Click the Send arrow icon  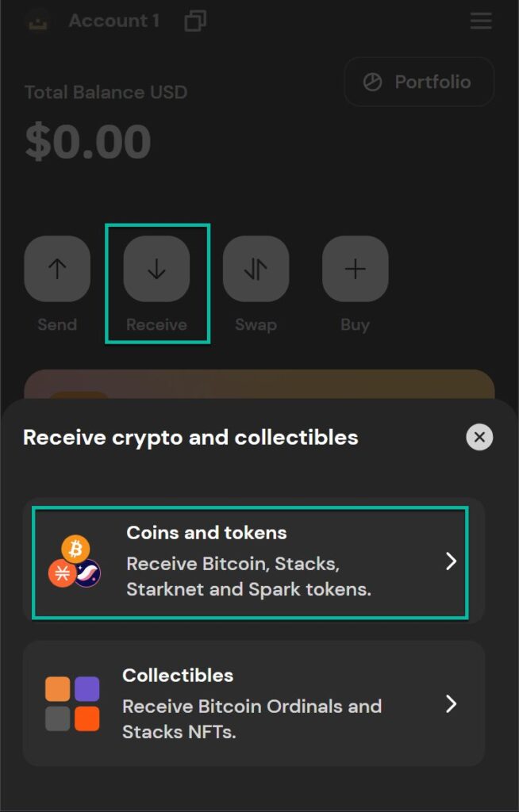(x=57, y=269)
